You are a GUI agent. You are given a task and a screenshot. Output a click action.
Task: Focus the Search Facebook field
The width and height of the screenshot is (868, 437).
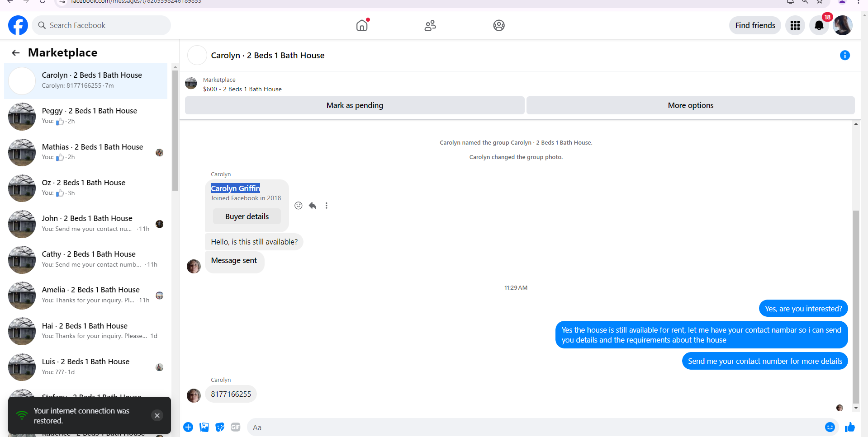(101, 25)
